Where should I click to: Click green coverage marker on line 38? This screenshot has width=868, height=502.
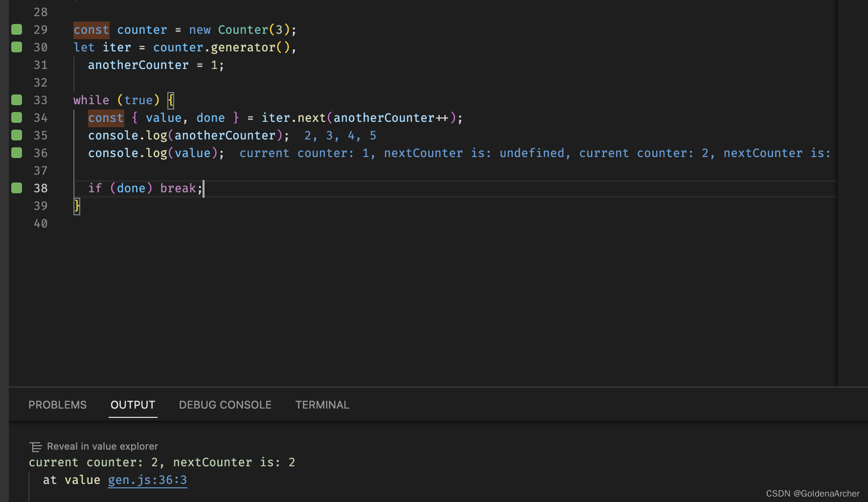[17, 188]
